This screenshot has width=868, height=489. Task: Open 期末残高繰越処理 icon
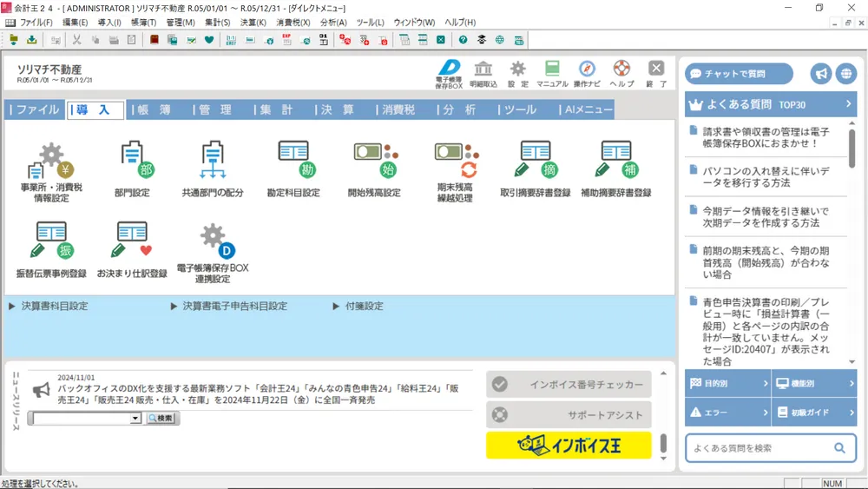coord(455,162)
